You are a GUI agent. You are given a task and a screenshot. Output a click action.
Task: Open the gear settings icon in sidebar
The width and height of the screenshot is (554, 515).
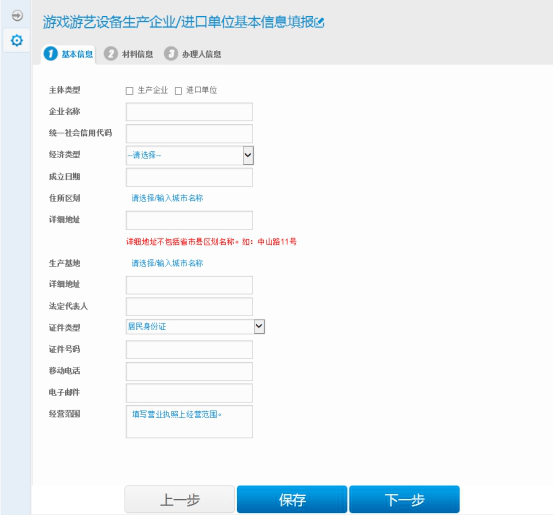pos(17,40)
